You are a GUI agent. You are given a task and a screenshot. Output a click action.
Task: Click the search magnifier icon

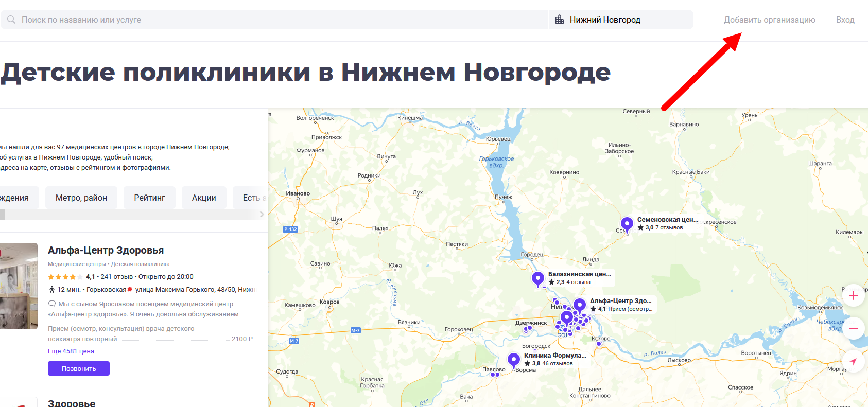click(11, 20)
